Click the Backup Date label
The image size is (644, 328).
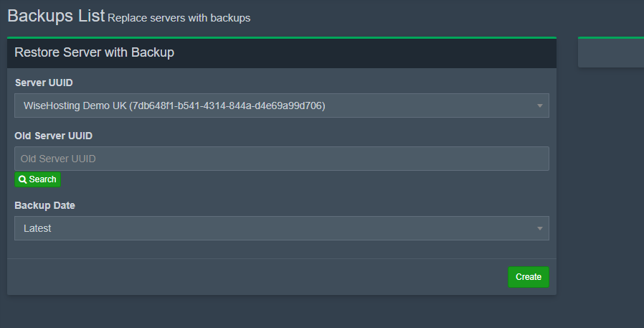coord(44,205)
